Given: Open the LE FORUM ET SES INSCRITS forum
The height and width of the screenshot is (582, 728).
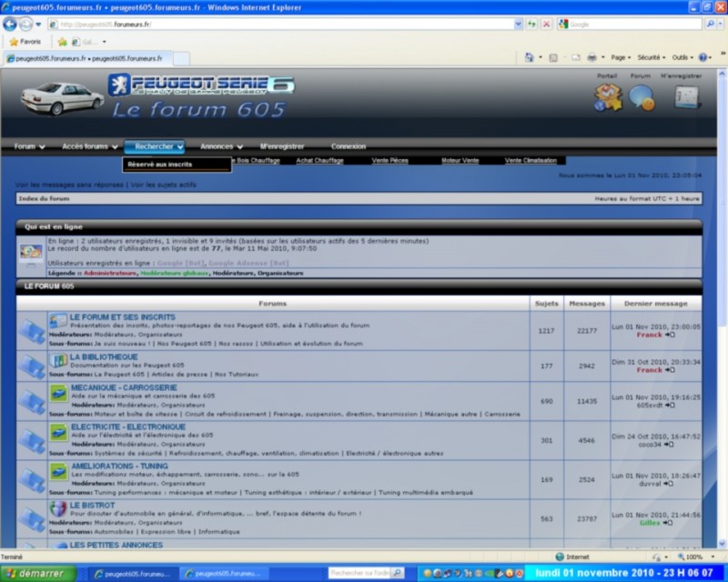Looking at the screenshot, I should [x=123, y=317].
